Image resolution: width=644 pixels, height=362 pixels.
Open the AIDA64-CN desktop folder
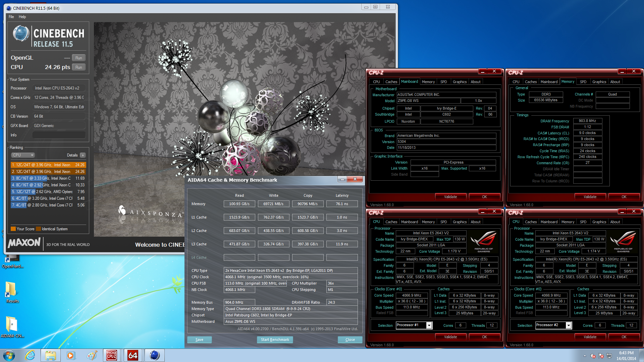point(12,327)
